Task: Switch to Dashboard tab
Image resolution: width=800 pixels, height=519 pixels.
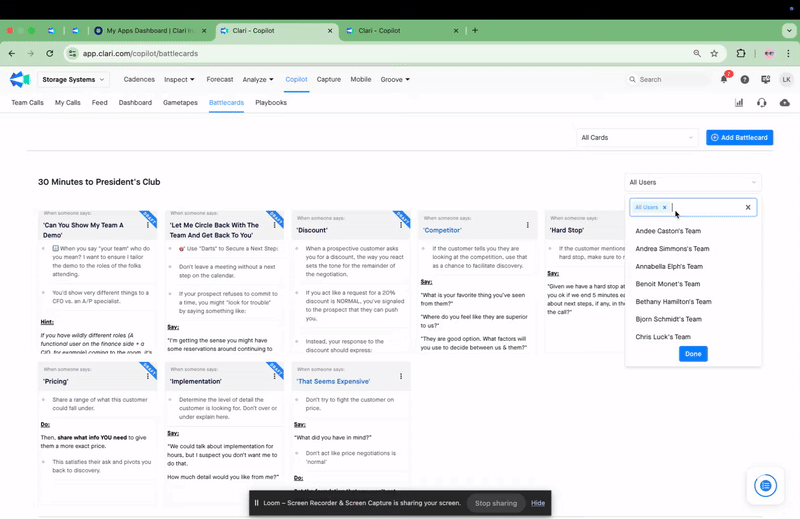Action: (x=135, y=103)
